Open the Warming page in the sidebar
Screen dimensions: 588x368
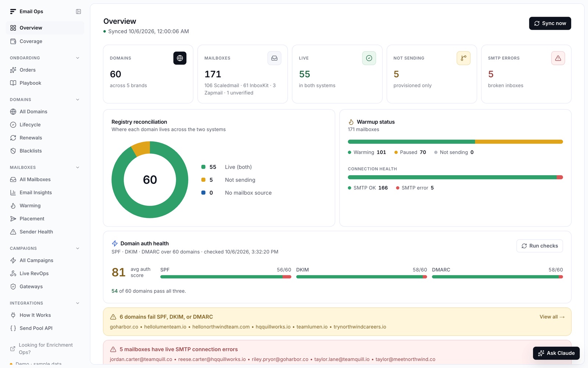(x=45, y=206)
